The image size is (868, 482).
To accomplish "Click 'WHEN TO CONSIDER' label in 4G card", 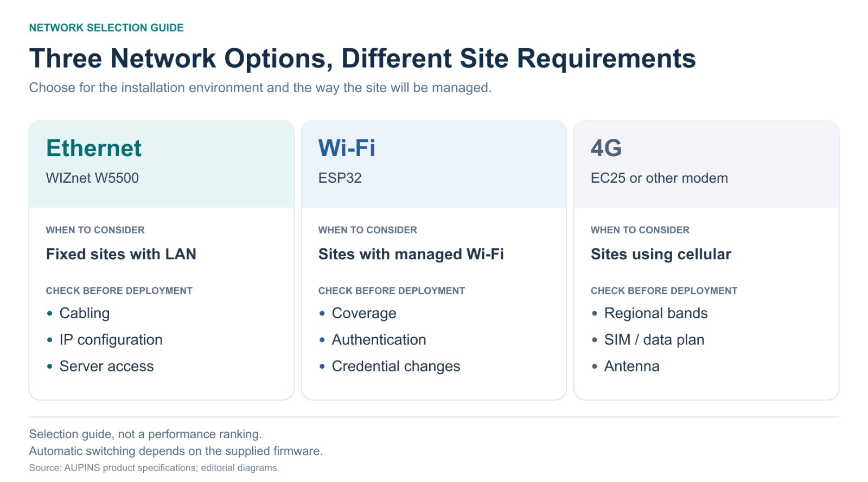I will pyautogui.click(x=640, y=230).
